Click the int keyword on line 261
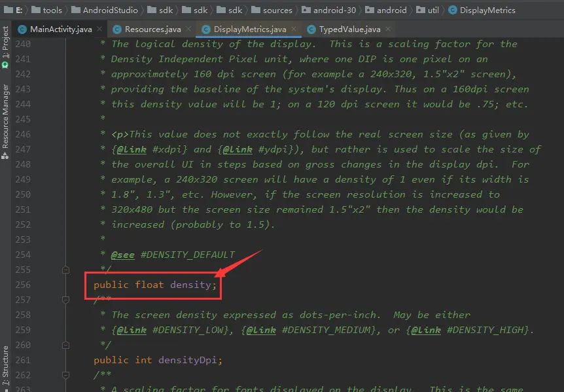 [143, 360]
